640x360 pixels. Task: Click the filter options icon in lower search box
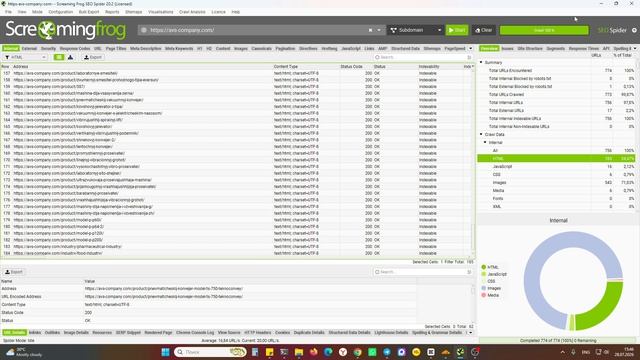point(469,272)
